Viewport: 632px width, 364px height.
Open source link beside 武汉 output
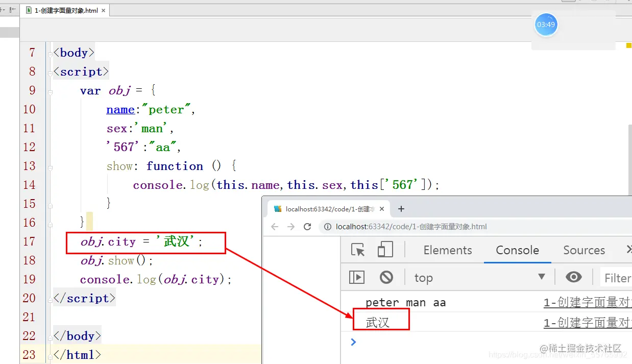click(588, 323)
